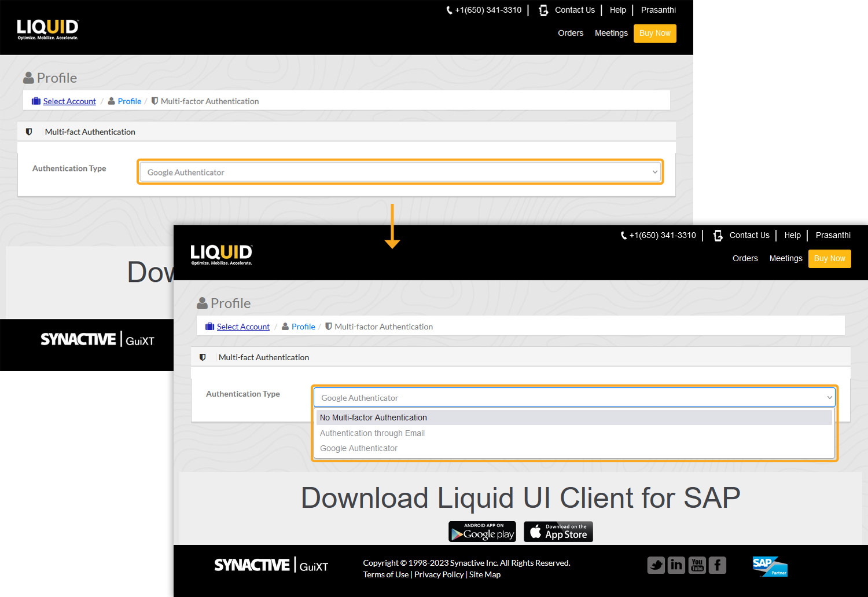Click the Apple App Store download badge
This screenshot has width=868, height=597.
(x=558, y=532)
